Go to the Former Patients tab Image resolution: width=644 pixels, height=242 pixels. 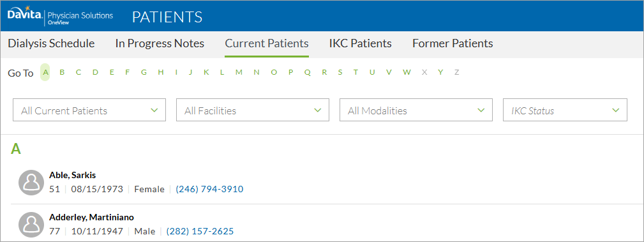coord(453,43)
